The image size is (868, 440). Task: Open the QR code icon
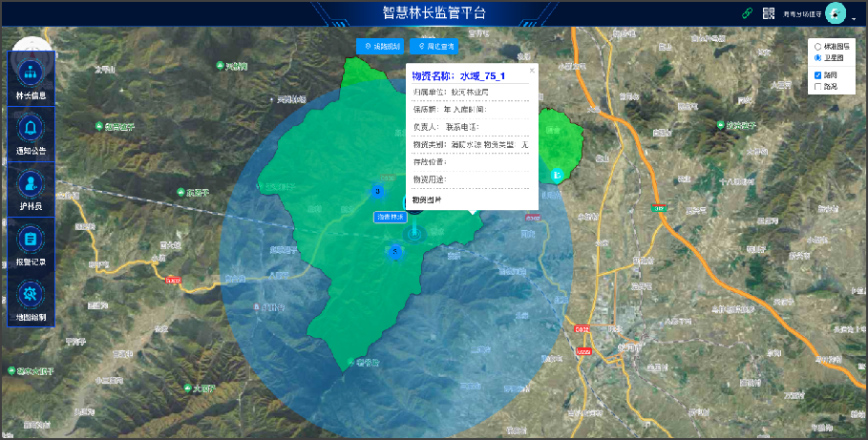pyautogui.click(x=769, y=13)
